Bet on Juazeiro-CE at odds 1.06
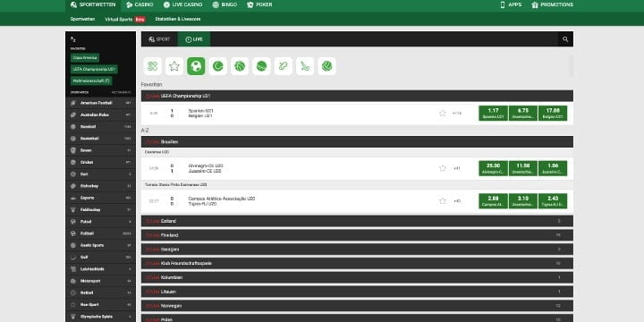This screenshot has height=322, width=644. click(553, 168)
